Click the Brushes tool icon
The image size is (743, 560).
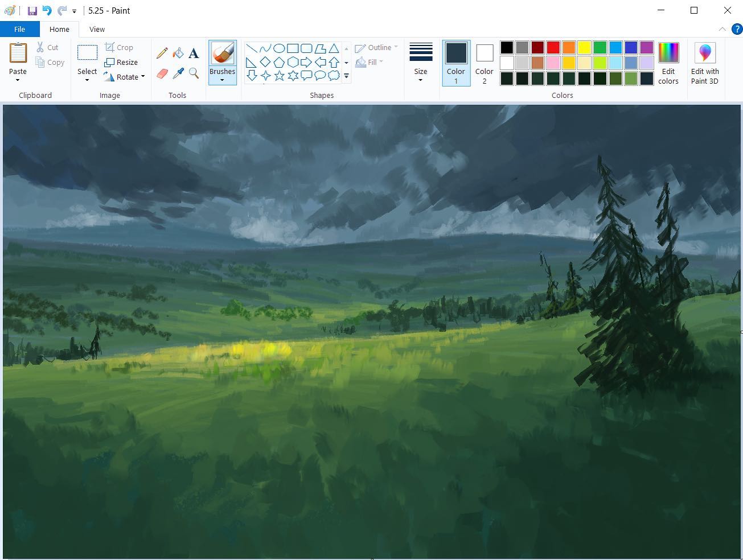222,53
